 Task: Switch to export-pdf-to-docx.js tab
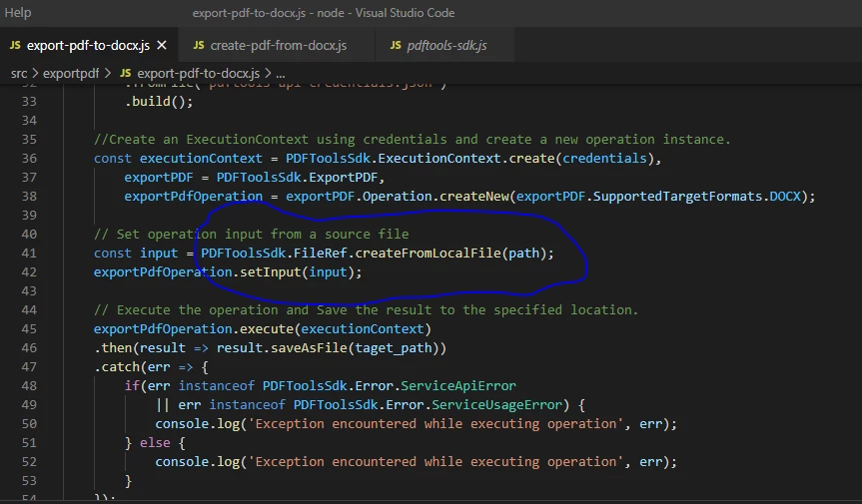88,46
